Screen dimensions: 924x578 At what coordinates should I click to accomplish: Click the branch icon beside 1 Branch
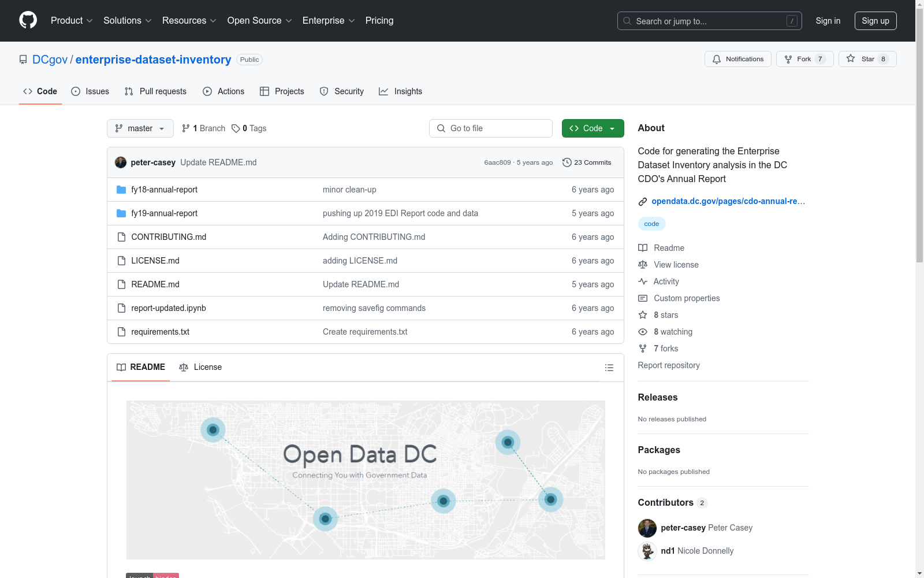click(186, 128)
